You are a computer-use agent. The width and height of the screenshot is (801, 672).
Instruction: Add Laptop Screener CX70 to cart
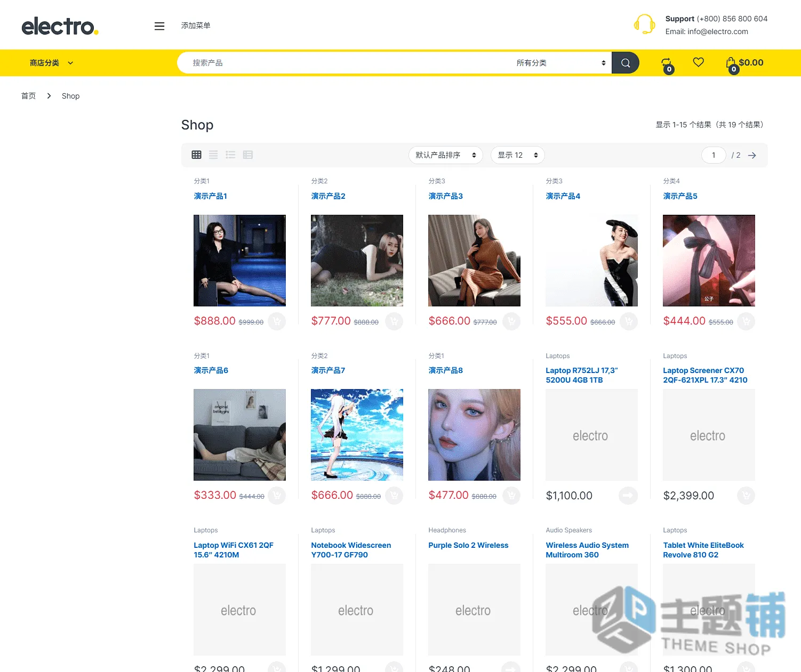pos(746,496)
